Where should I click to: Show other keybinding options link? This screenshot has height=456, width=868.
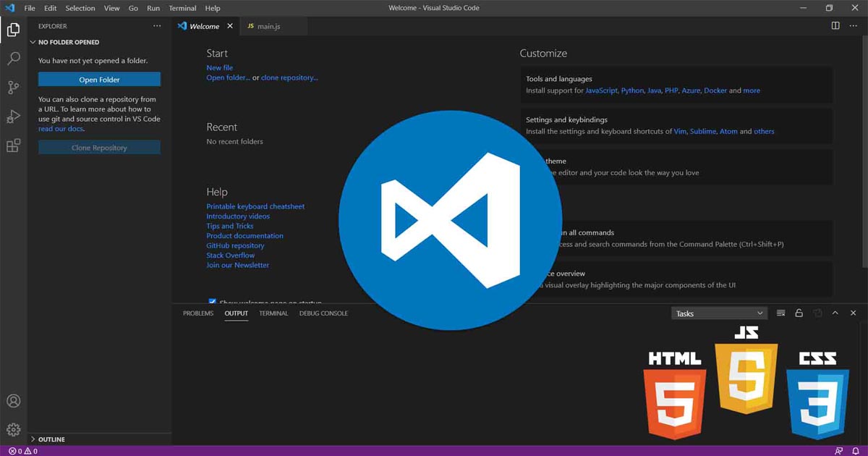click(x=764, y=132)
